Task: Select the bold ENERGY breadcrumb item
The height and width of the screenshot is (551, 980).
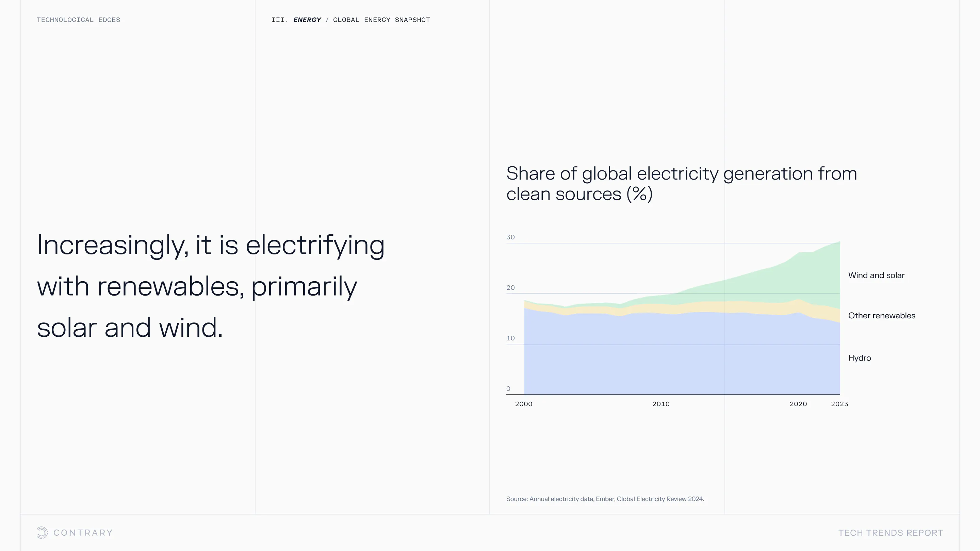Action: 307,20
